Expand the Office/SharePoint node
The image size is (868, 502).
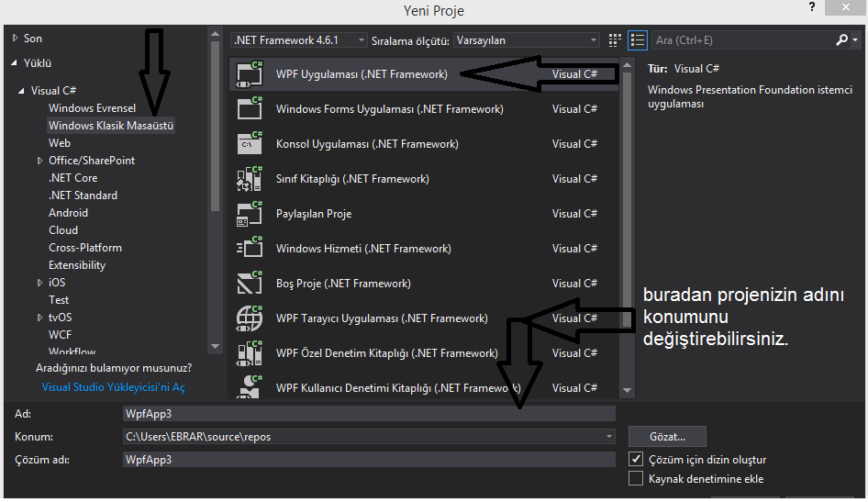39,161
